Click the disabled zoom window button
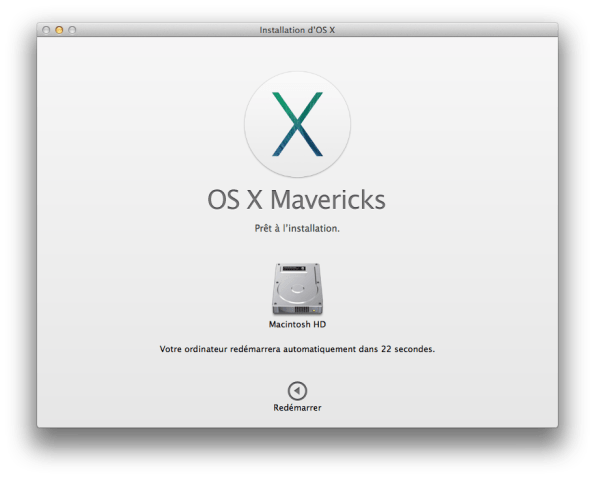Image resolution: width=595 pixels, height=479 pixels. coord(72,30)
